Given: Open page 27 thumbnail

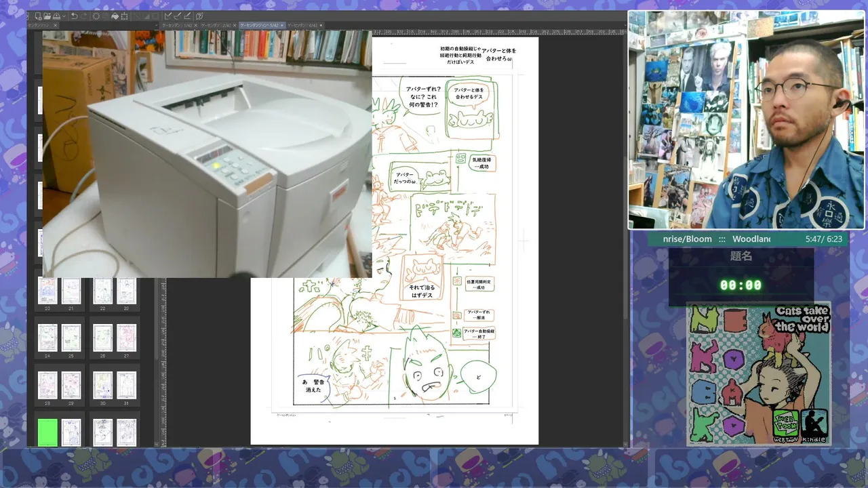Looking at the screenshot, I should (x=127, y=338).
